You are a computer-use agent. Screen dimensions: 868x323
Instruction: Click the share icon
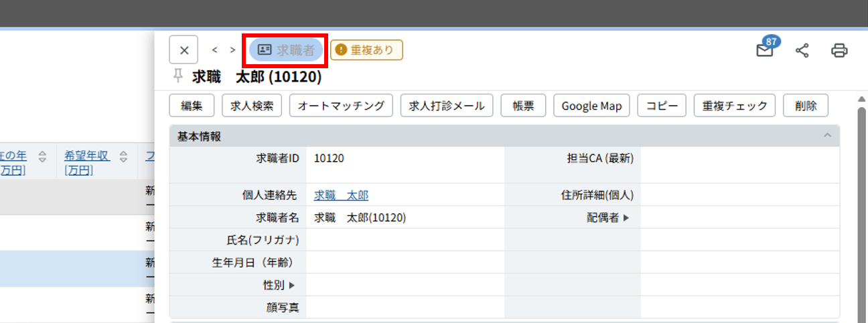tap(802, 50)
